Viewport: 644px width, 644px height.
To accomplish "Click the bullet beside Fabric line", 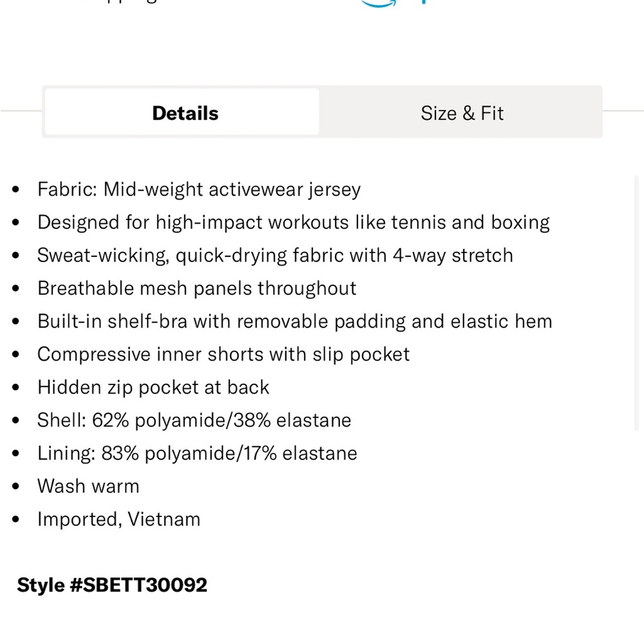I will tap(15, 189).
